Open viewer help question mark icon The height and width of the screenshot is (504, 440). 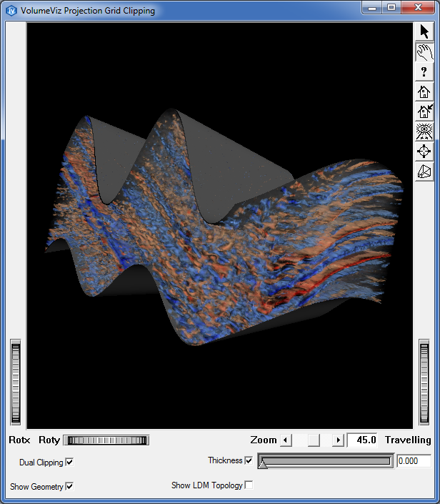[424, 71]
